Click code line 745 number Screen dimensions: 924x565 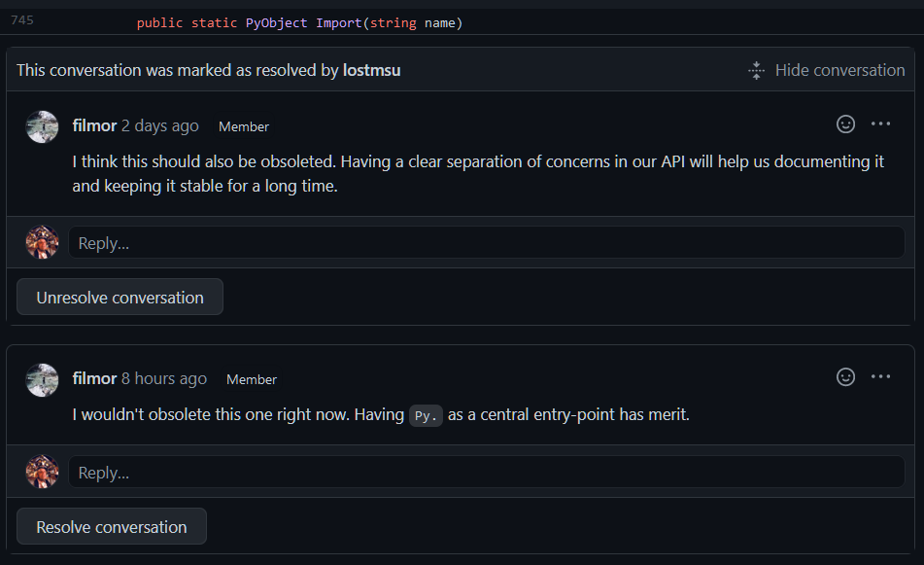22,20
